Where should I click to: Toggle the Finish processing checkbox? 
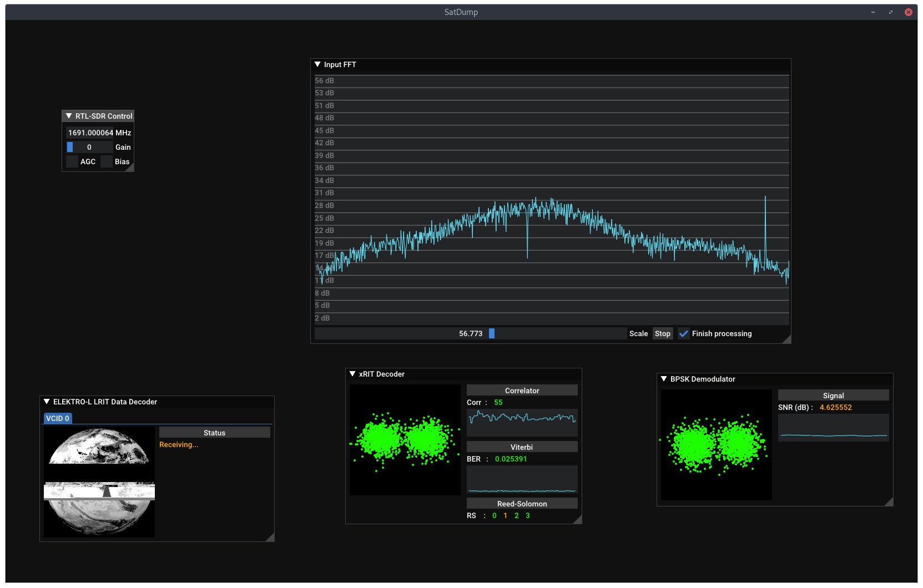tap(684, 333)
